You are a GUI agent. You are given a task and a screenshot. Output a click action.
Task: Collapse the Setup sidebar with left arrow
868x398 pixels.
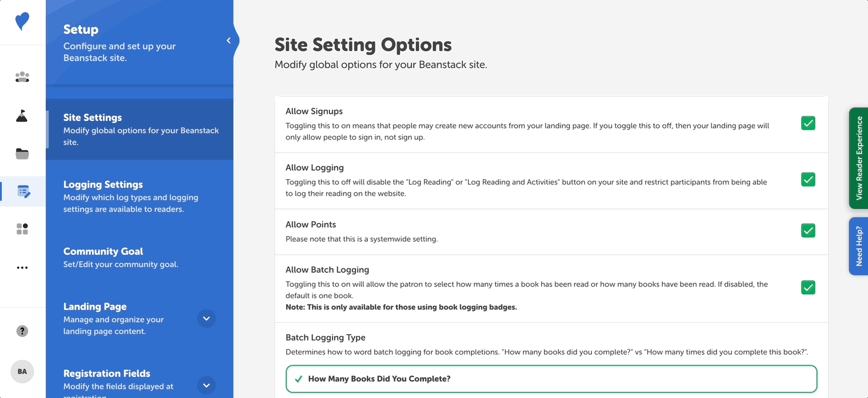point(228,40)
